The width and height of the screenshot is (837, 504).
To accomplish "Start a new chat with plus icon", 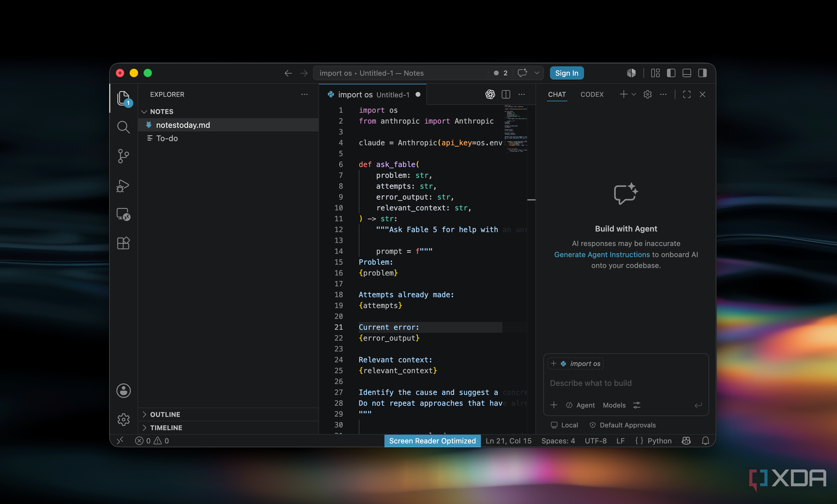I will click(x=623, y=94).
